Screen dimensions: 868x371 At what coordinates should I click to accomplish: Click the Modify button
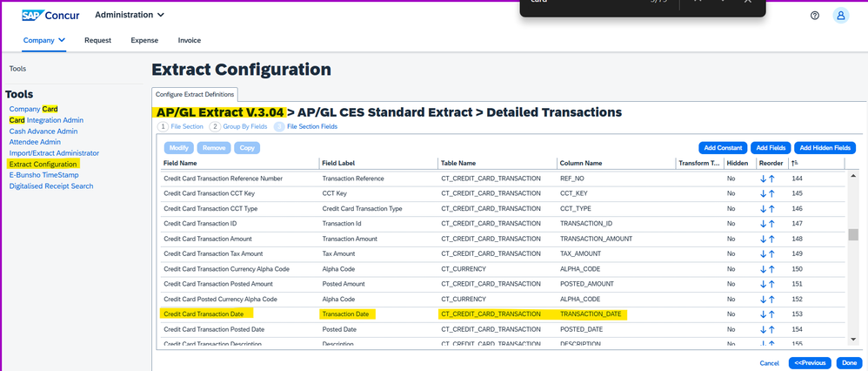click(x=179, y=148)
